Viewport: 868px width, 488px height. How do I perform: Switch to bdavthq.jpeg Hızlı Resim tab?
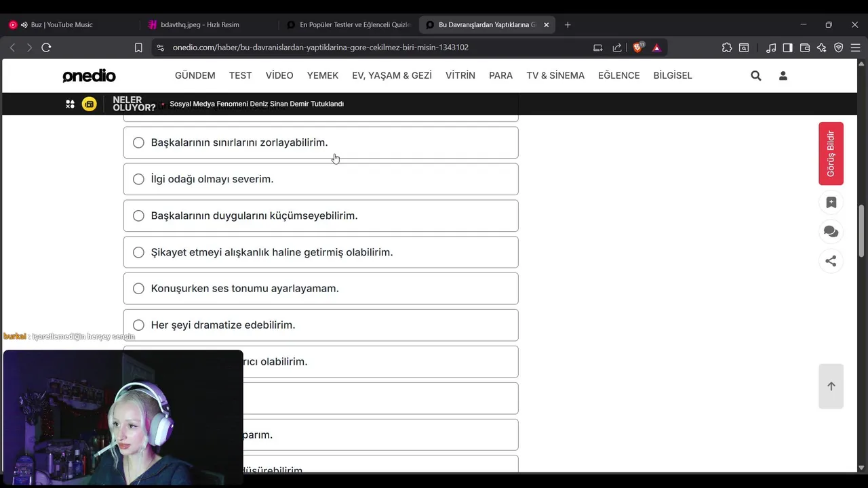click(209, 24)
